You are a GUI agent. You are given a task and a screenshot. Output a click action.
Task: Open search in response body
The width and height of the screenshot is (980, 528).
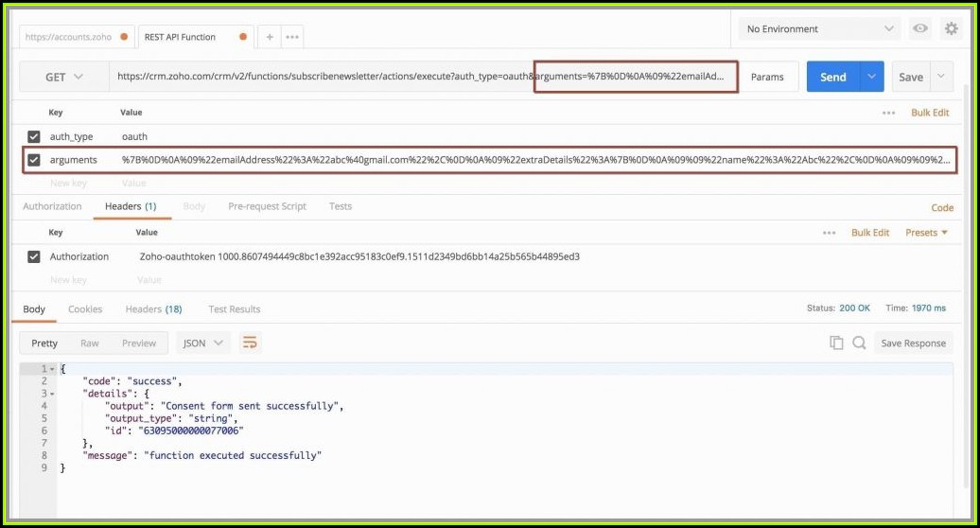pyautogui.click(x=859, y=343)
